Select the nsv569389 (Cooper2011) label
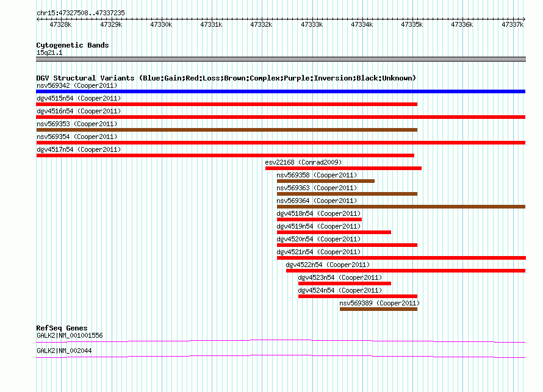The width and height of the screenshot is (543, 392). [x=379, y=303]
